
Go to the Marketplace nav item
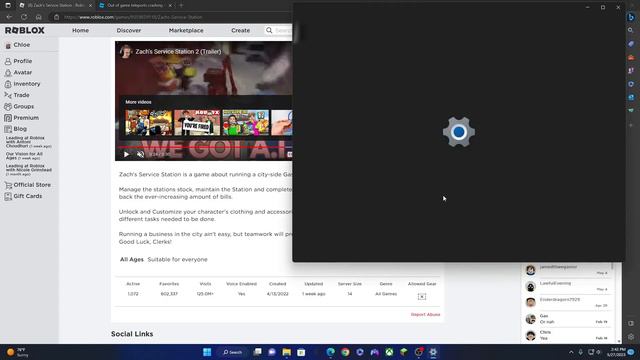(x=186, y=31)
